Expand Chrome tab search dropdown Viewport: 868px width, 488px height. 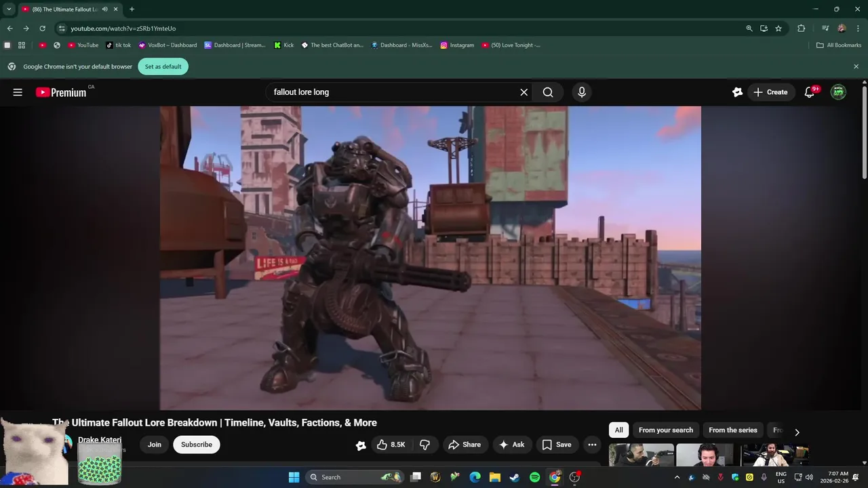click(9, 9)
